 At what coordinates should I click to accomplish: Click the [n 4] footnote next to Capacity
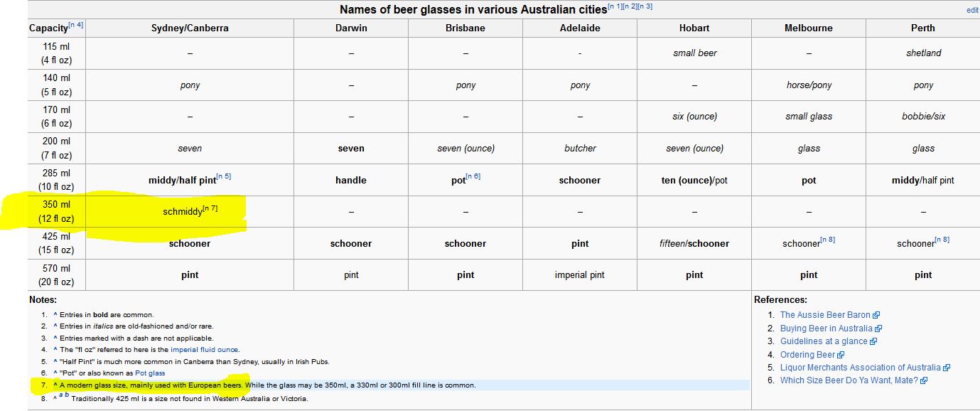[x=76, y=26]
